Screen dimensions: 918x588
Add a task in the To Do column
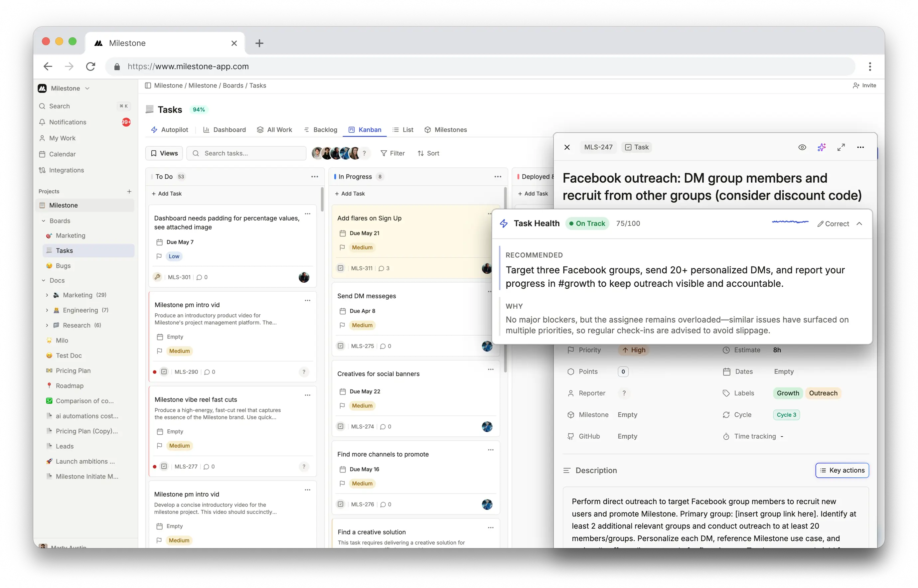[x=167, y=193]
